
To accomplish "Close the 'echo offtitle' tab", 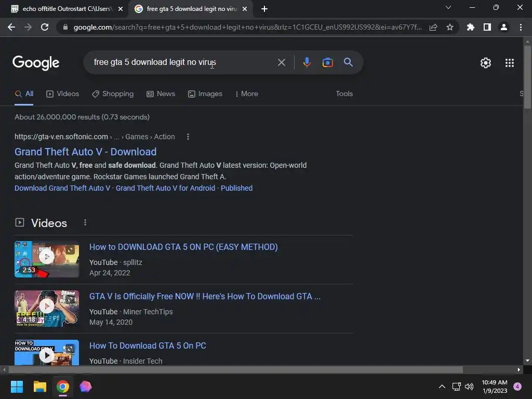I will coord(121,9).
